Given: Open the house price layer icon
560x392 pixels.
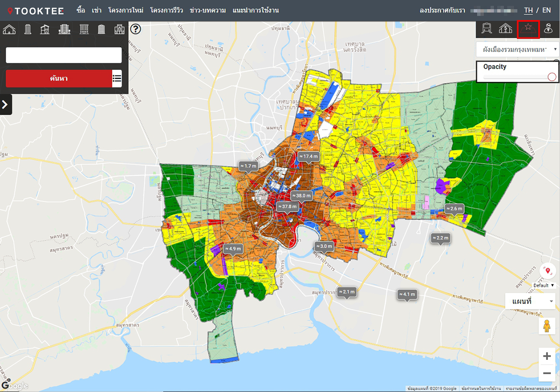Looking at the screenshot, I should 506,29.
